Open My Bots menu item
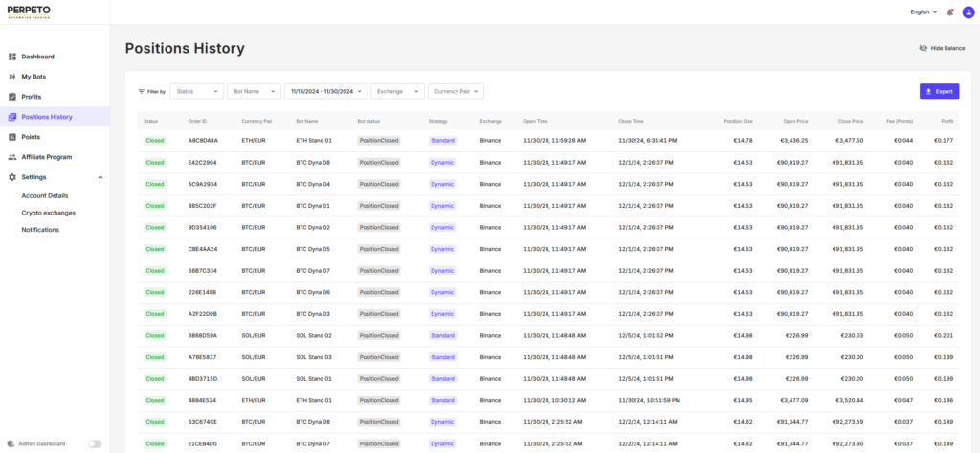The image size is (980, 453). 55,77
